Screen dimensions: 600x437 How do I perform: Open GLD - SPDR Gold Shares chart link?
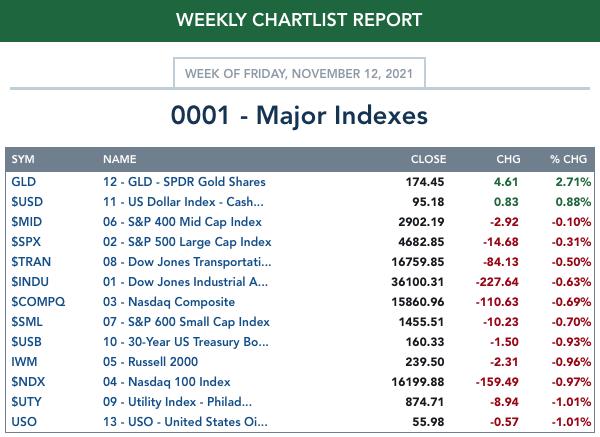coord(184,182)
